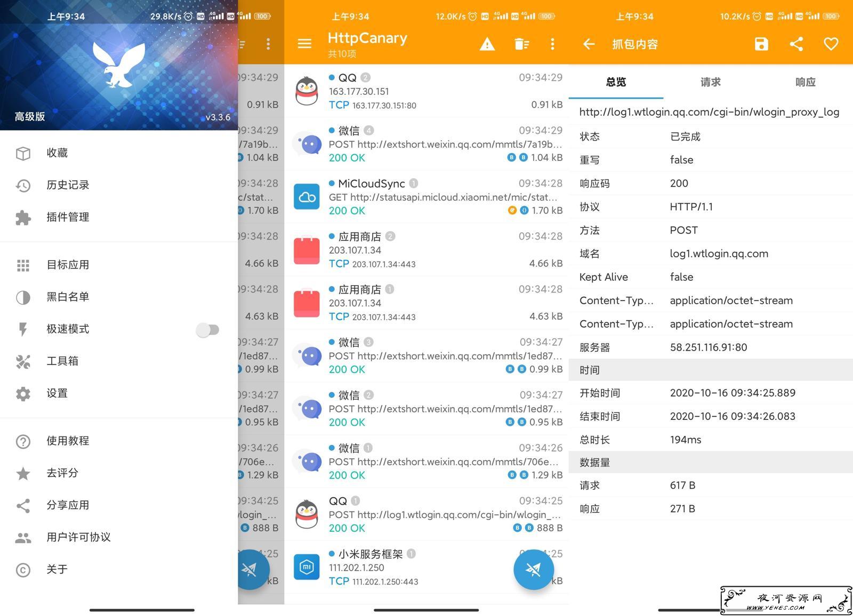Save the capture with the floppy disk icon
853x616 pixels.
coord(761,44)
